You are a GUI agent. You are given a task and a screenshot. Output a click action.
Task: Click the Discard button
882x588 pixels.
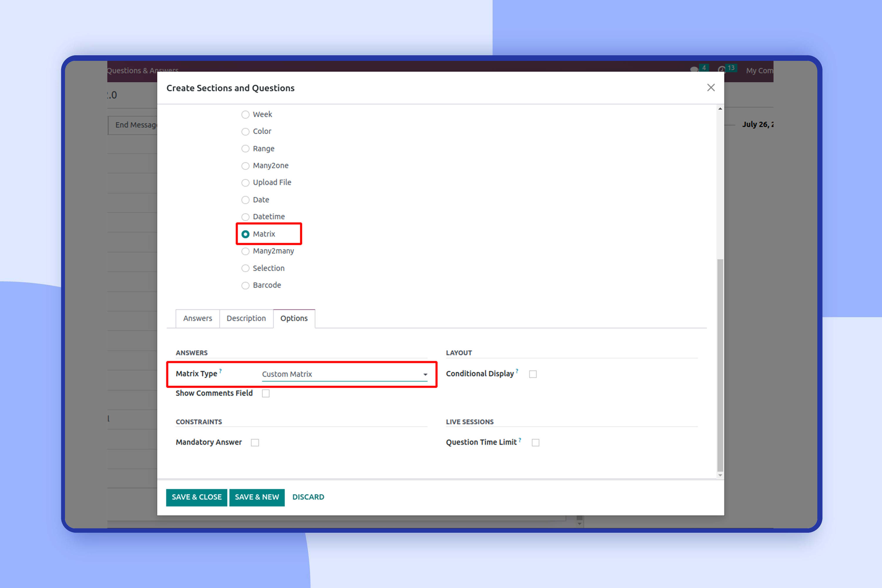click(x=308, y=497)
